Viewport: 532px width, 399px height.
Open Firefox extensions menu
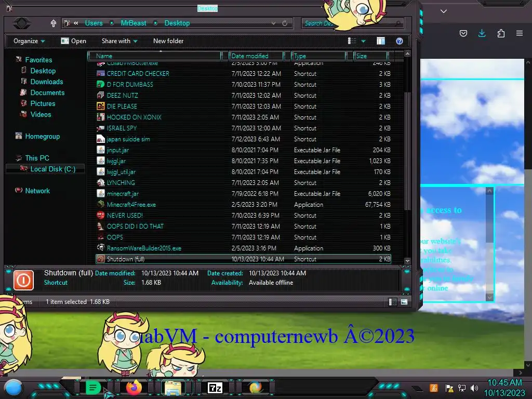pyautogui.click(x=501, y=33)
